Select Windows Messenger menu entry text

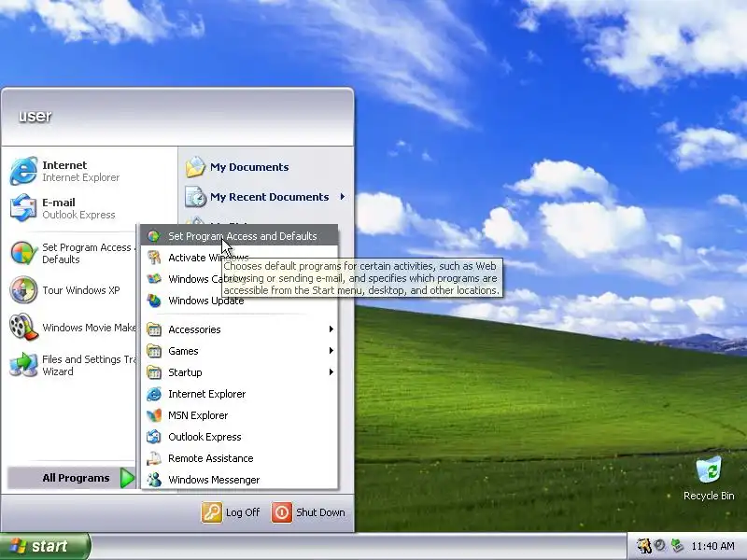(x=214, y=480)
